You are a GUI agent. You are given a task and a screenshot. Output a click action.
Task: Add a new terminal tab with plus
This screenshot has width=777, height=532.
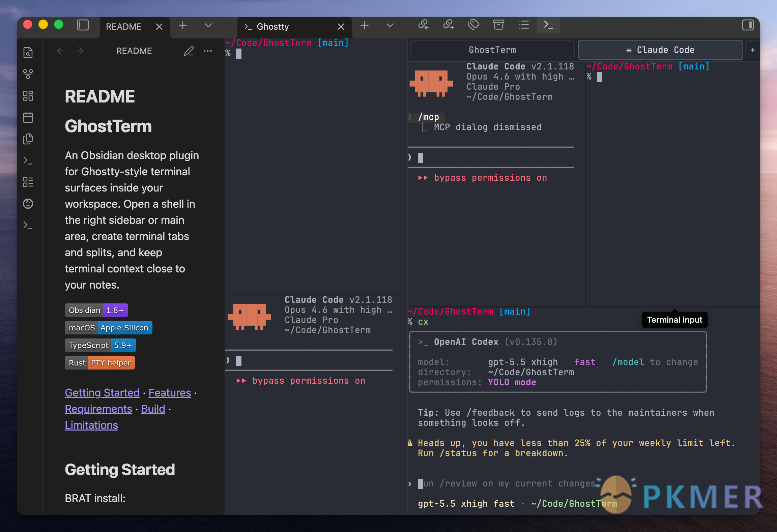pyautogui.click(x=752, y=50)
